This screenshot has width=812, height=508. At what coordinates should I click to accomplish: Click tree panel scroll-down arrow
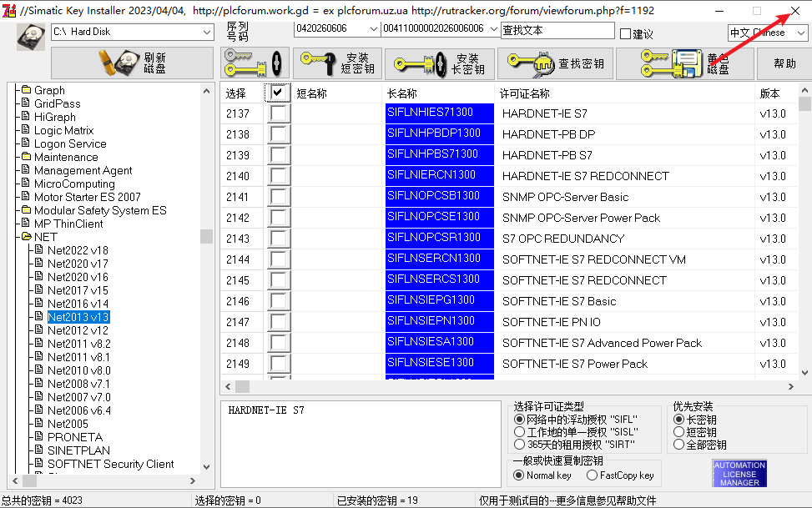(207, 466)
